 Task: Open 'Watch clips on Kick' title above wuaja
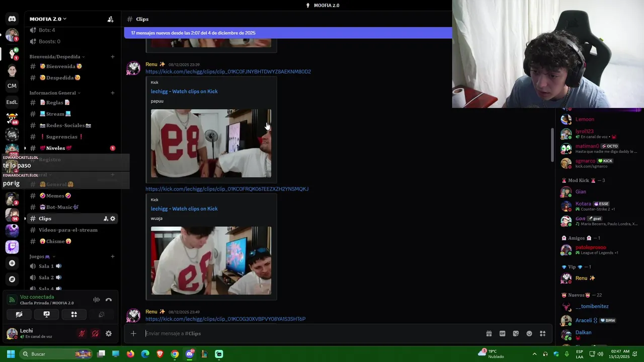[184, 209]
